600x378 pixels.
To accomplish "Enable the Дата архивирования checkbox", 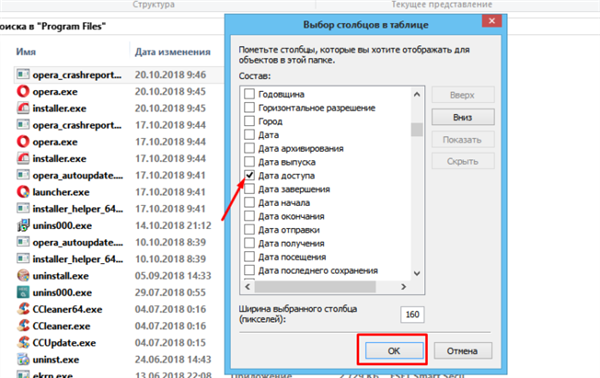I will (x=249, y=148).
